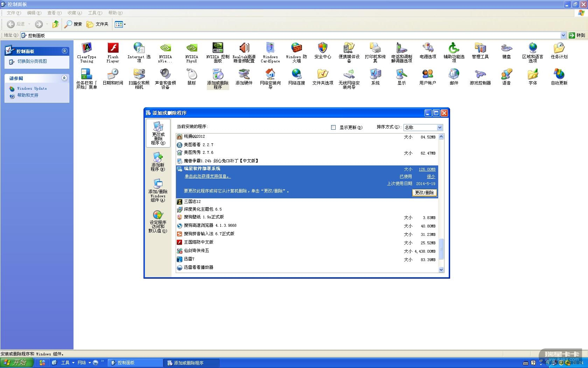Viewport: 588px width, 368px height.
Task: Open the 游戏控制器 icon
Action: pyautogui.click(x=480, y=77)
